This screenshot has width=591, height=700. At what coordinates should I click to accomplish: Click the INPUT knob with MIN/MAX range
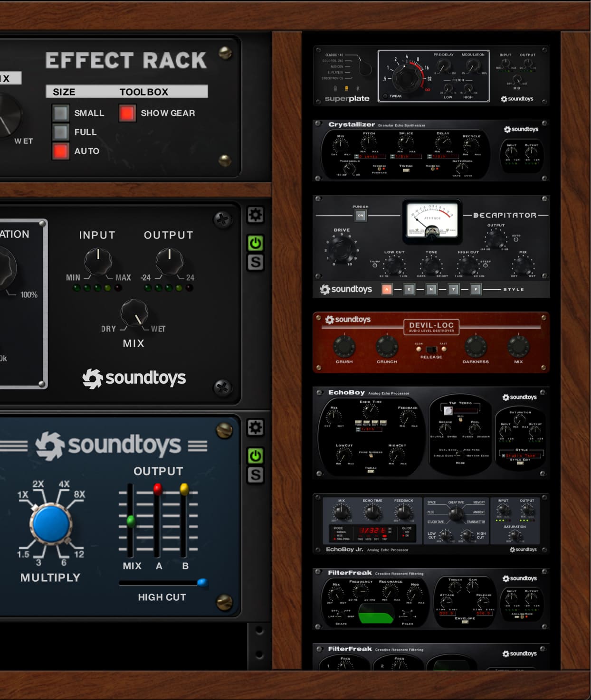pos(98,261)
